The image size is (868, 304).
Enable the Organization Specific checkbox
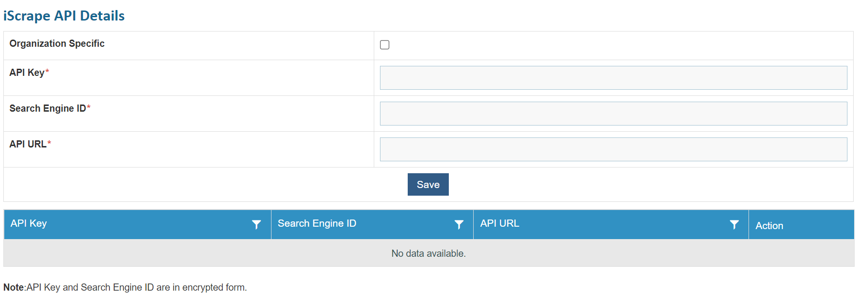coord(385,45)
